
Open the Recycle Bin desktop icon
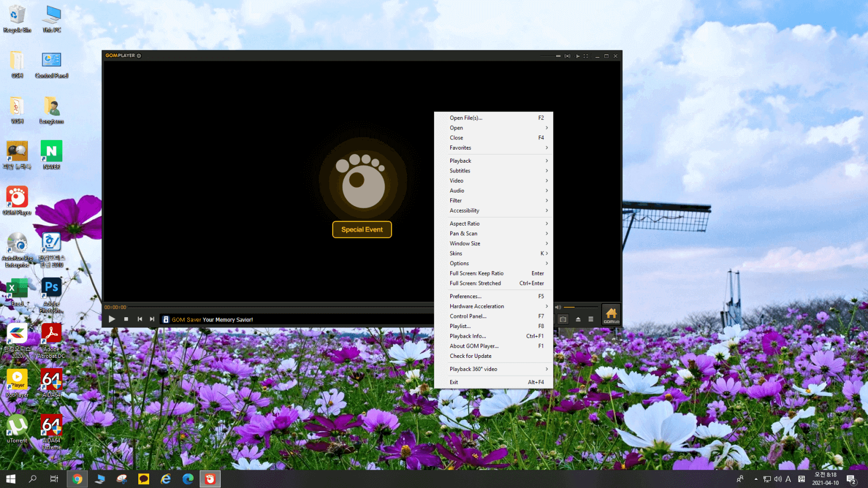pos(17,18)
